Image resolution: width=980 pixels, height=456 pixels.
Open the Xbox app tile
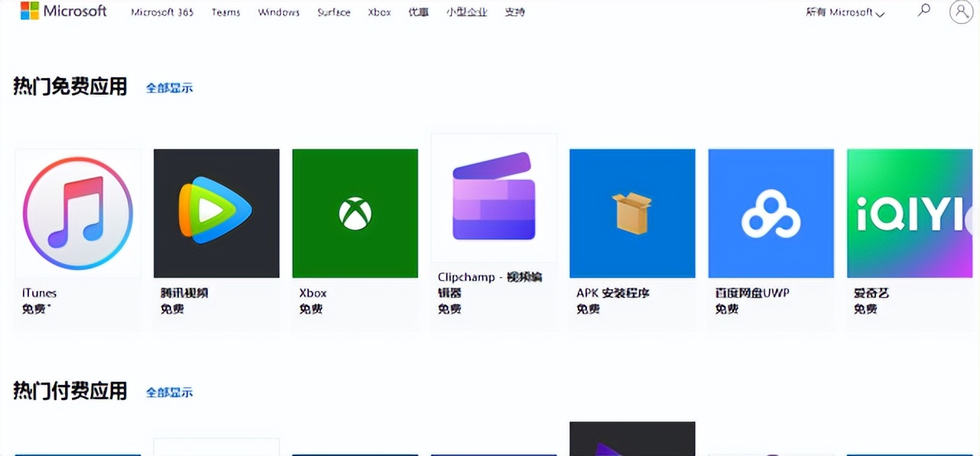tap(355, 213)
